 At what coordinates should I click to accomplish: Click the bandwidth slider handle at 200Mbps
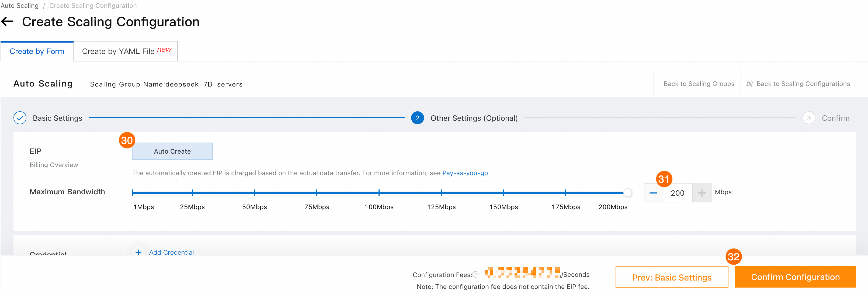(x=627, y=192)
